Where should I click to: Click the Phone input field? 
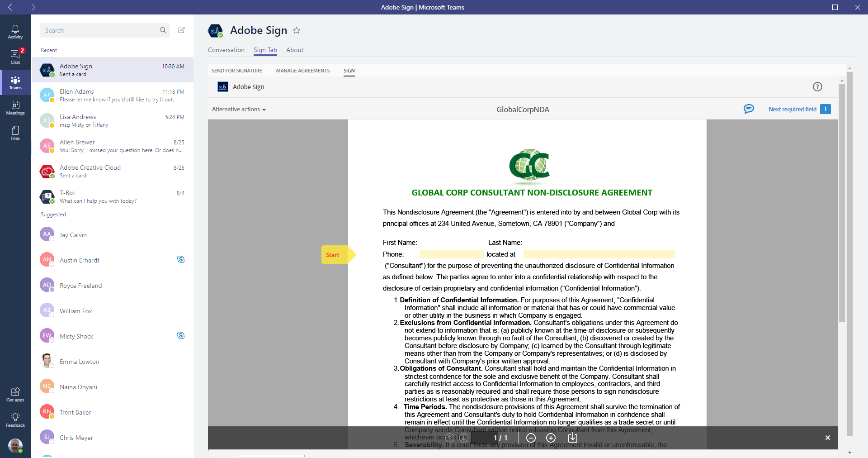pos(451,254)
